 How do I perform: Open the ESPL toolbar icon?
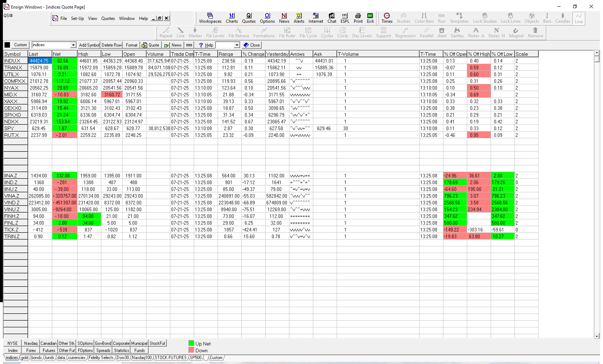(345, 18)
